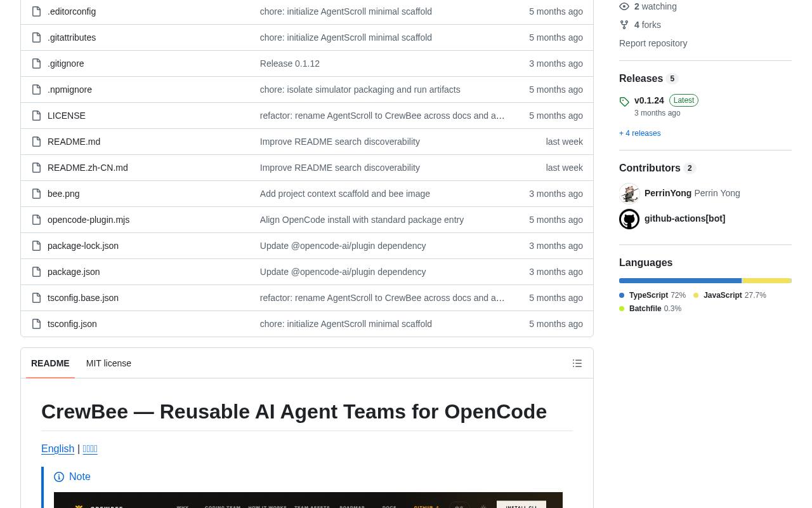Open the v0.1.24 release
The width and height of the screenshot is (812, 508).
[649, 100]
